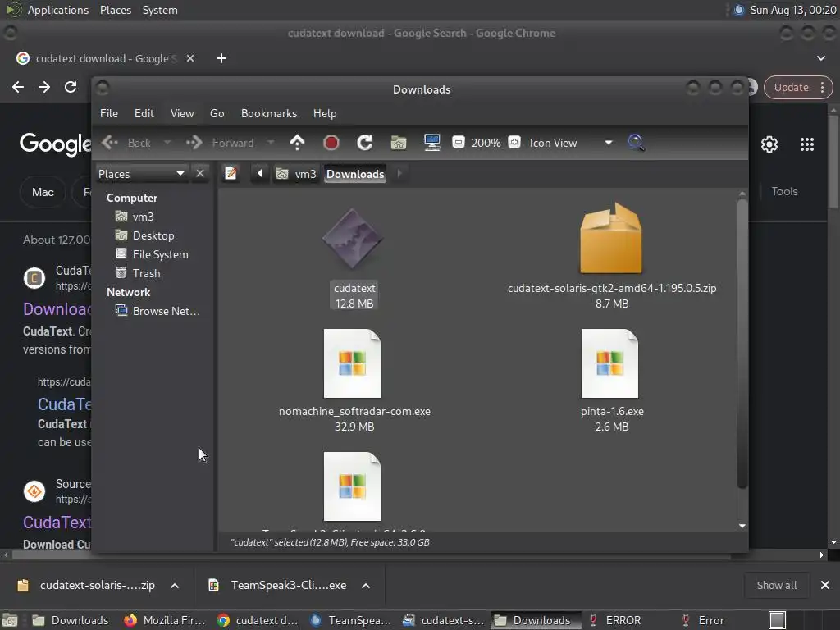Open TeamSpeak3-Cli exe in downloads shelf
840x630 pixels.
point(279,585)
